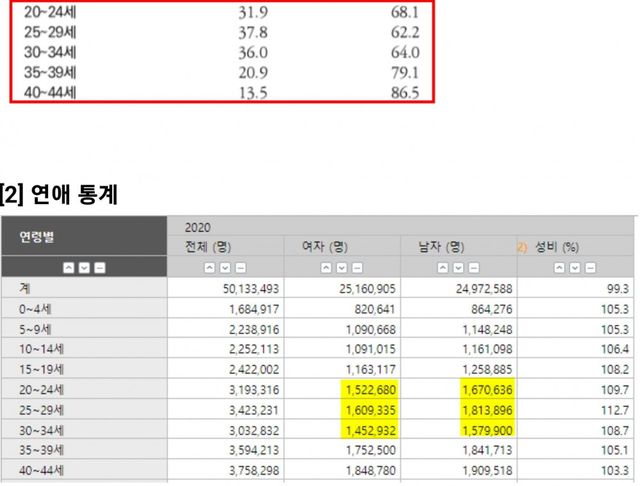Sort 연령별 column descending with down arrow
Viewport: 640px width, 486px height.
[81, 267]
